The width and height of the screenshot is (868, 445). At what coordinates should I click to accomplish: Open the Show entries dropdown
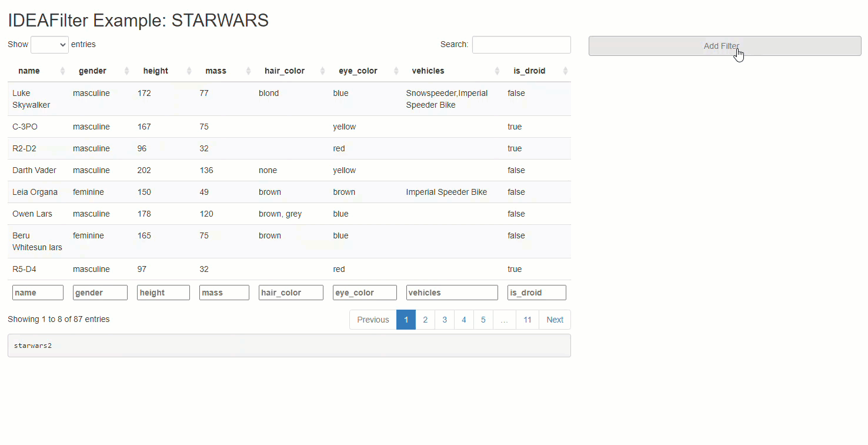[x=49, y=45]
